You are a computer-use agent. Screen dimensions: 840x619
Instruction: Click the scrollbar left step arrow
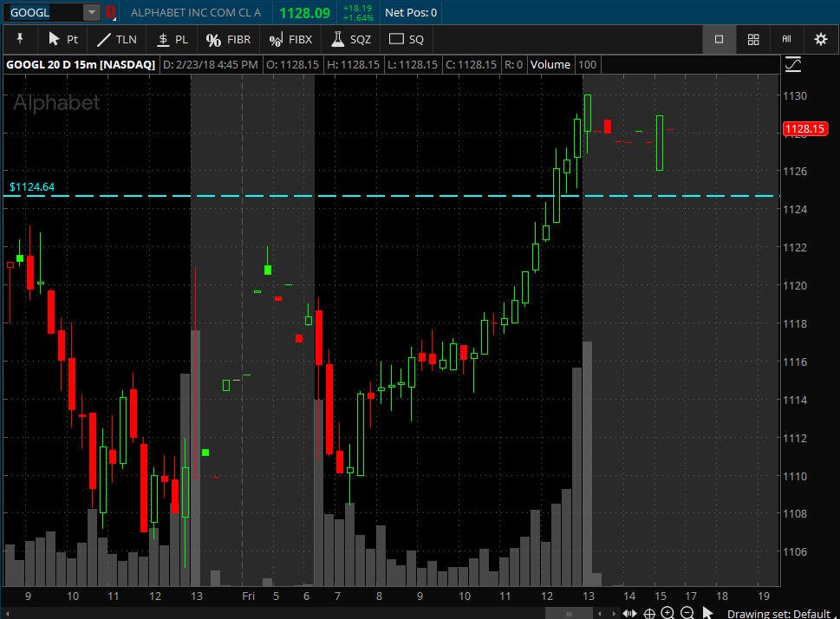(x=600, y=614)
